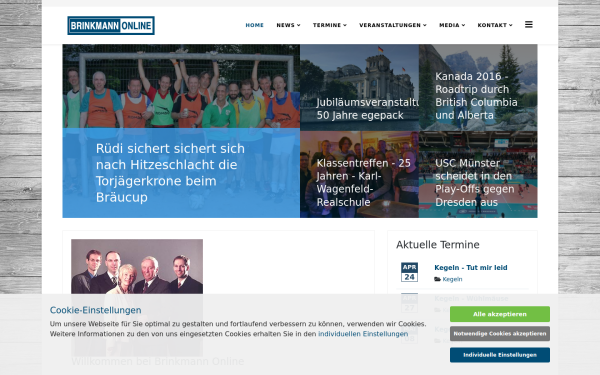Expand the MEDIA dropdown chevron
This screenshot has width=600, height=375.
point(463,25)
